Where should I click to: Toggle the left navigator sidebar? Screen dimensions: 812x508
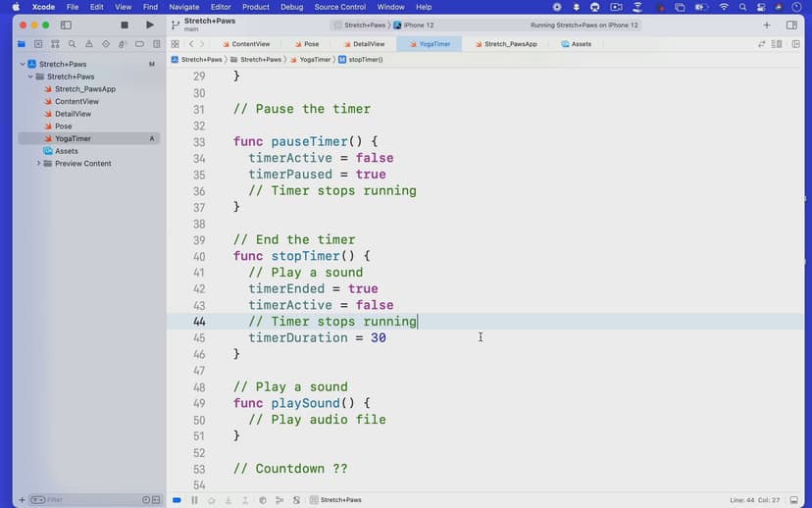point(66,25)
